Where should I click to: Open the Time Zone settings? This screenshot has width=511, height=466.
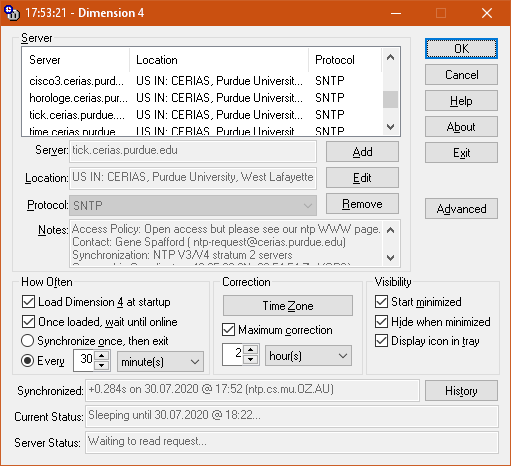[288, 305]
